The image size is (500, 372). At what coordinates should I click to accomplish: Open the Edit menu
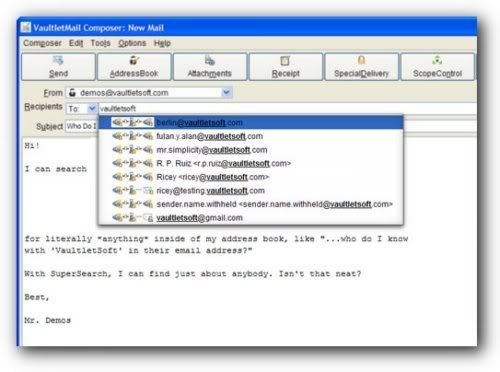(x=76, y=43)
